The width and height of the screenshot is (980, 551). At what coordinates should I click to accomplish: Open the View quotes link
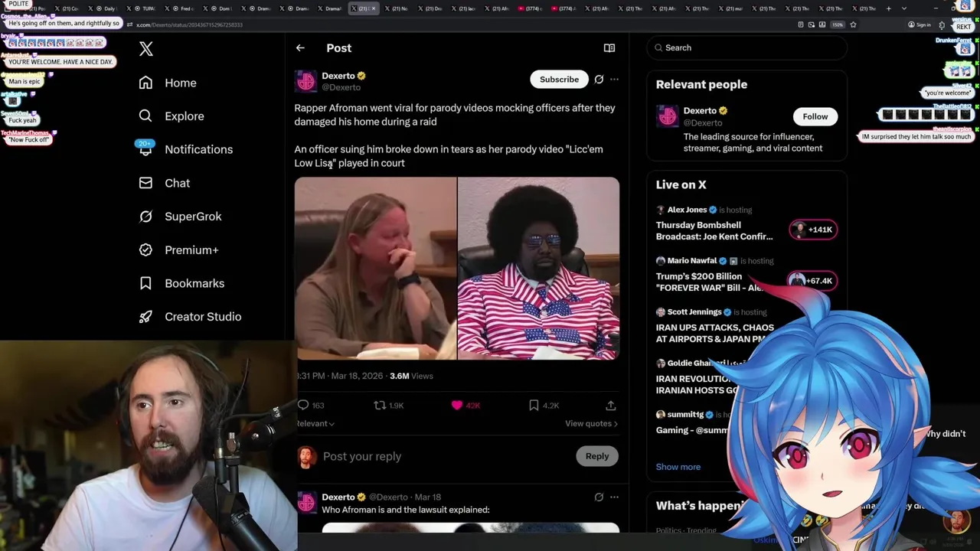[x=591, y=423]
